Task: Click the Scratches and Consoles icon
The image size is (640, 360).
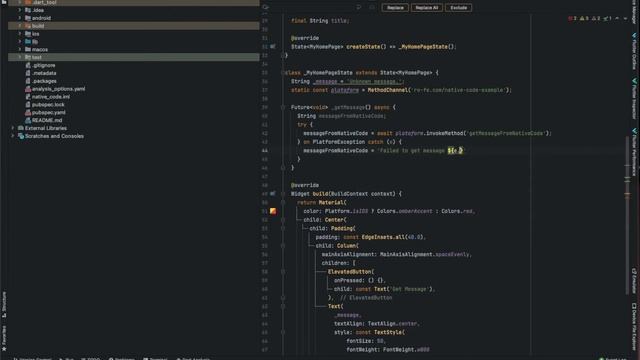Action: point(20,136)
